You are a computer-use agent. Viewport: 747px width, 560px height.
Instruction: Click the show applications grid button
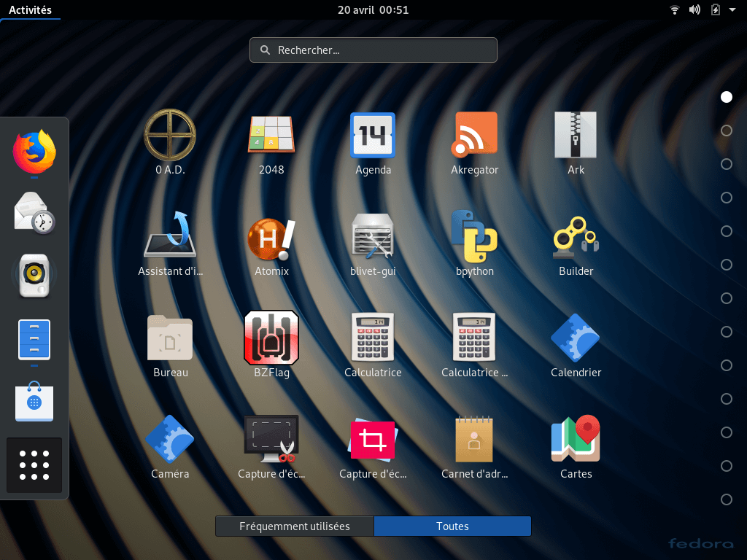click(34, 465)
